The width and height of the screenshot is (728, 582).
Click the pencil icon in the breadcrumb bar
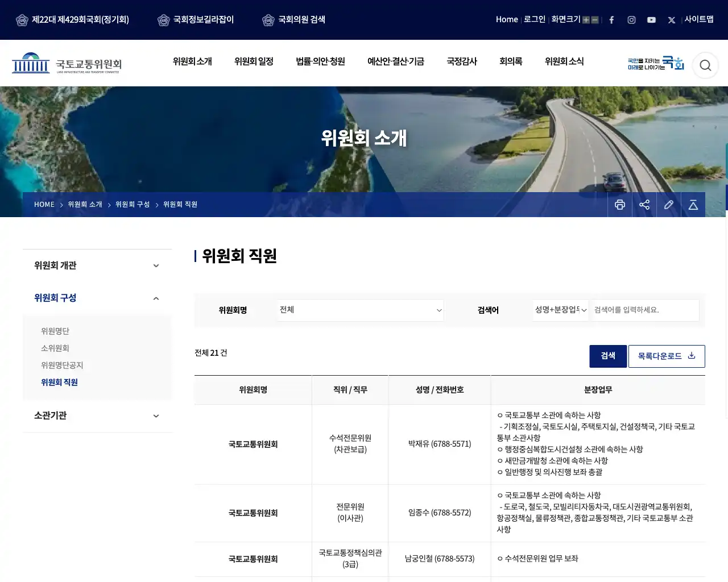[x=669, y=205]
